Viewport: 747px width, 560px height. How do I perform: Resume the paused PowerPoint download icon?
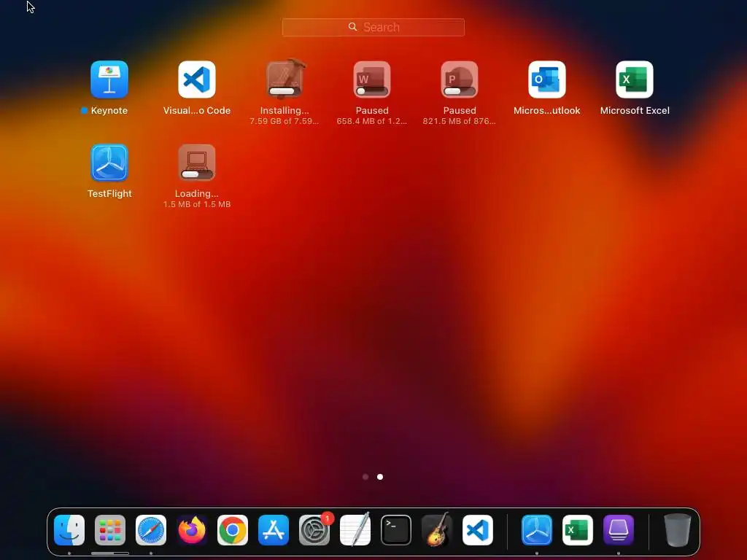point(460,79)
